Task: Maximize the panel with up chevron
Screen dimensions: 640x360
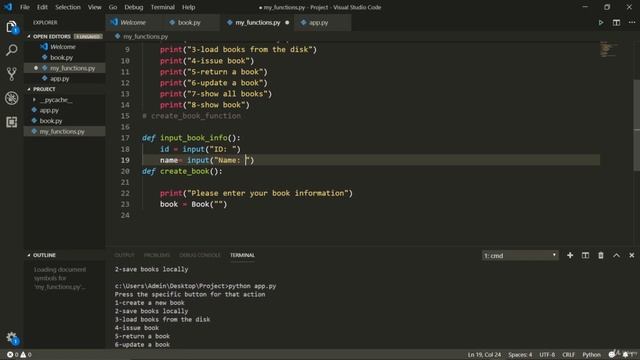Action: pyautogui.click(x=616, y=255)
